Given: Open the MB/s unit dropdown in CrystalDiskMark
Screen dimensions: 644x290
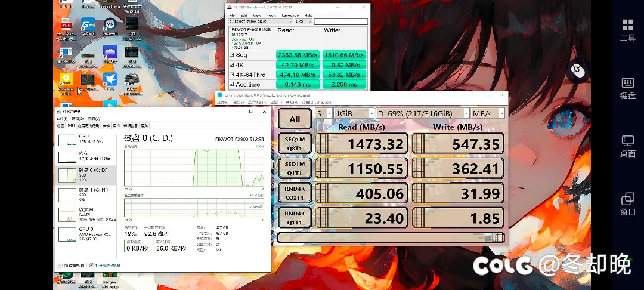Looking at the screenshot, I should tap(488, 113).
